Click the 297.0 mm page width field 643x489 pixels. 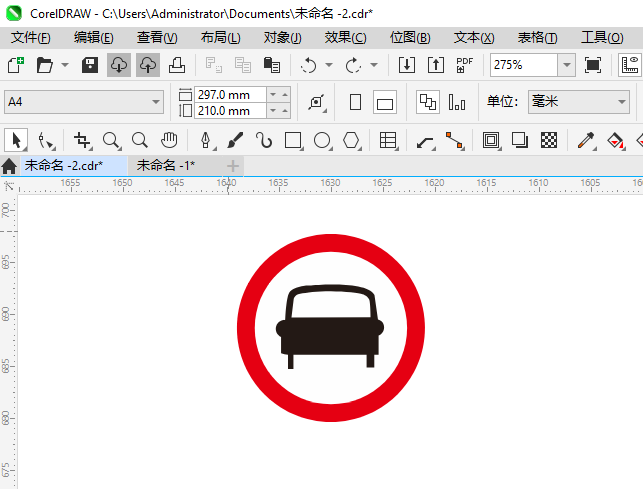[230, 95]
